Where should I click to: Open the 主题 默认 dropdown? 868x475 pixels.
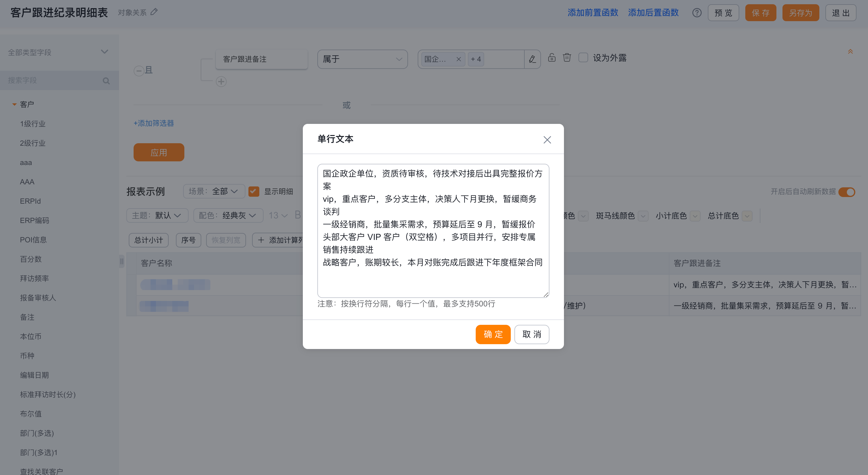(x=157, y=215)
